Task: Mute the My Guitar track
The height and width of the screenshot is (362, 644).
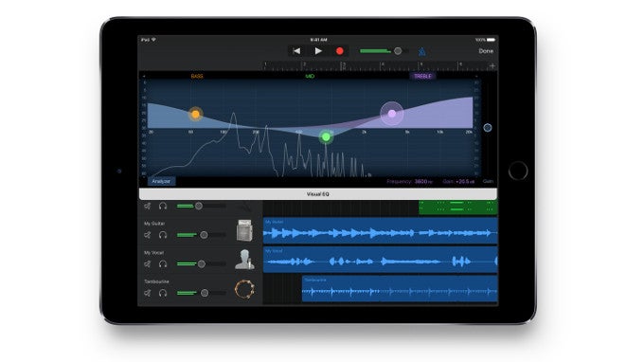Action: (x=148, y=235)
